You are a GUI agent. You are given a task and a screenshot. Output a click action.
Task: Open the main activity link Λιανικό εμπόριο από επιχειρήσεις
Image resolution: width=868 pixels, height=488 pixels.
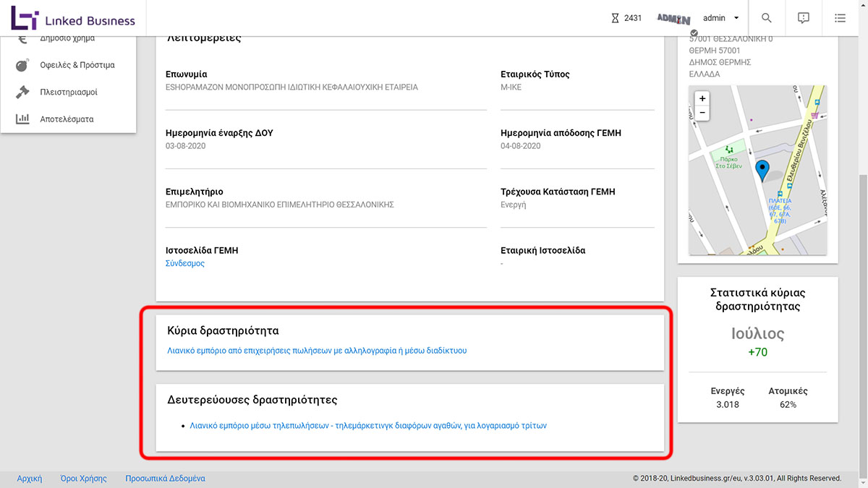pyautogui.click(x=317, y=351)
